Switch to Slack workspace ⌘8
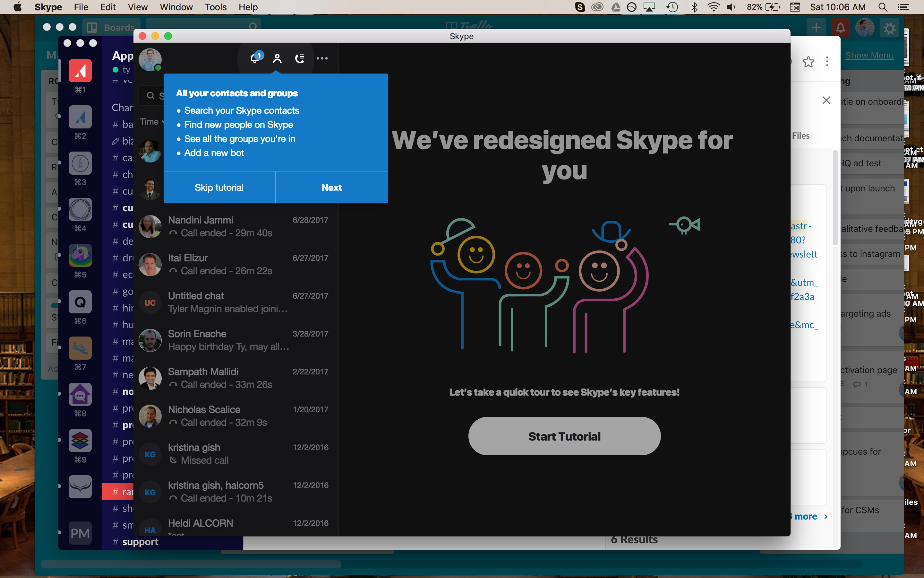This screenshot has width=924, height=578. tap(80, 395)
